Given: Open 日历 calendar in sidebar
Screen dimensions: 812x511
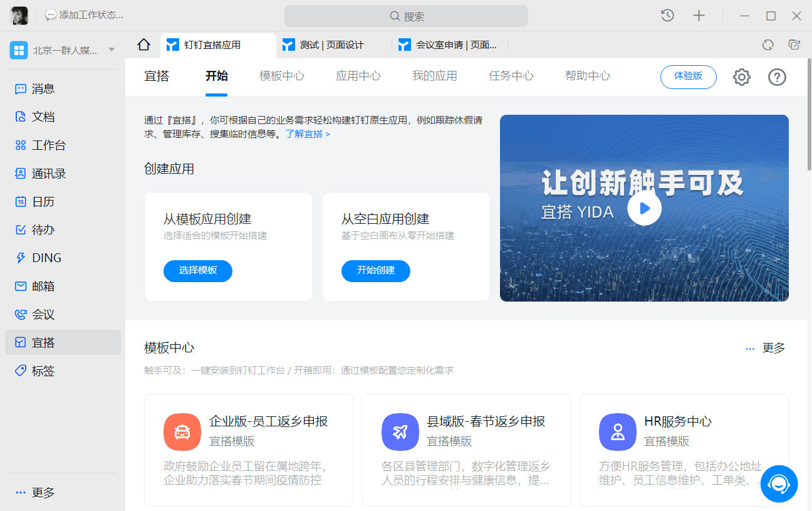Looking at the screenshot, I should click(63, 202).
